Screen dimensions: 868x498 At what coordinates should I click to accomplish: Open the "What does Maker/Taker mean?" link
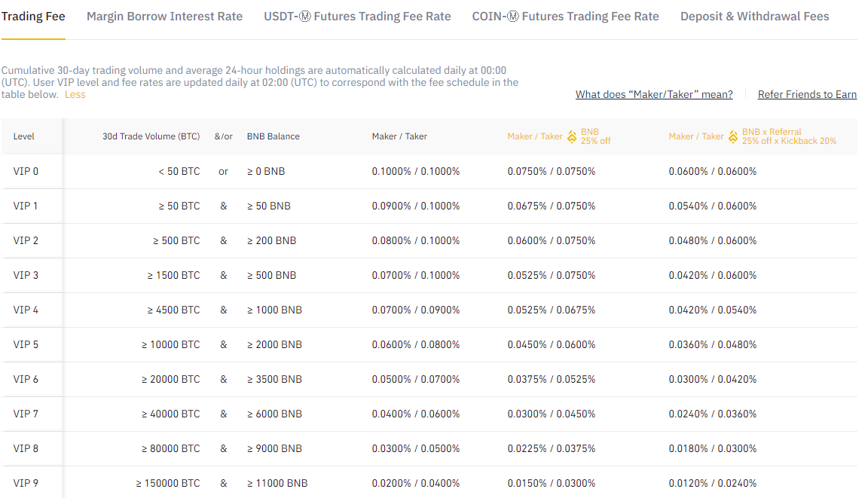click(654, 94)
